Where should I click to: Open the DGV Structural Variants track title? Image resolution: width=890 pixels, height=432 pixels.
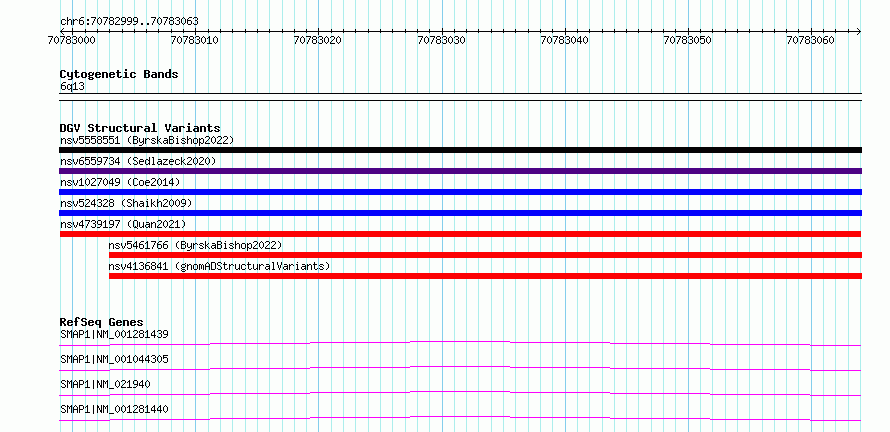[x=140, y=128]
